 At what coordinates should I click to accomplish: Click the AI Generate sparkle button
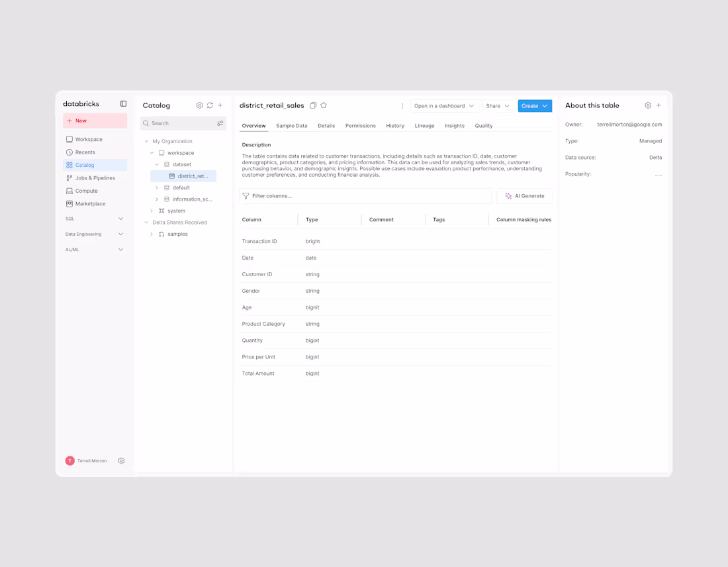coord(524,195)
